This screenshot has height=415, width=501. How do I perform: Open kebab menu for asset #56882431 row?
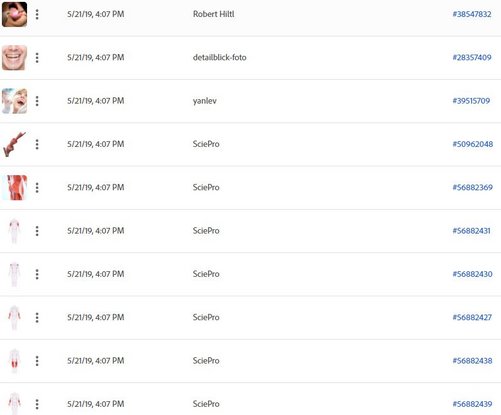pos(37,231)
